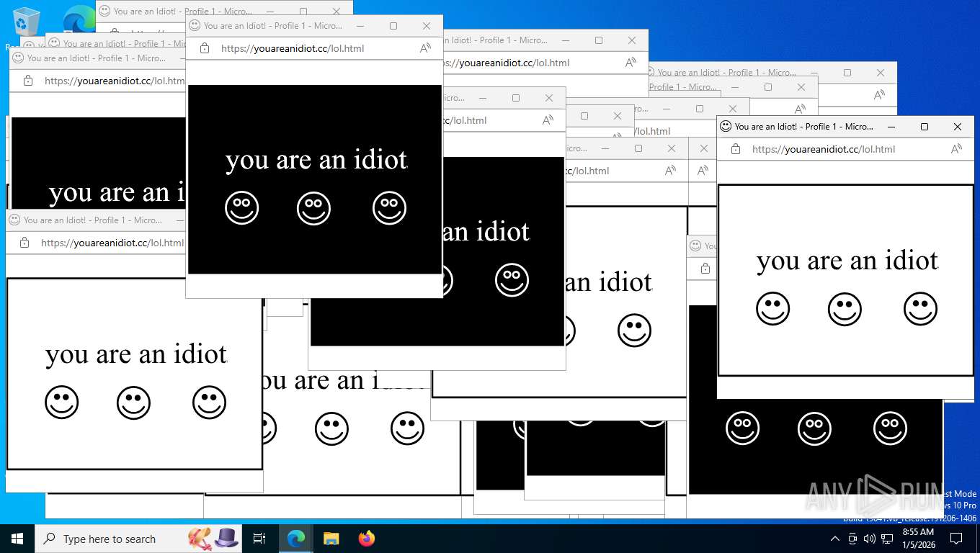Viewport: 980px width, 553px height.
Task: Click 'you are an idiot' in top-center black window
Action: pyautogui.click(x=316, y=160)
